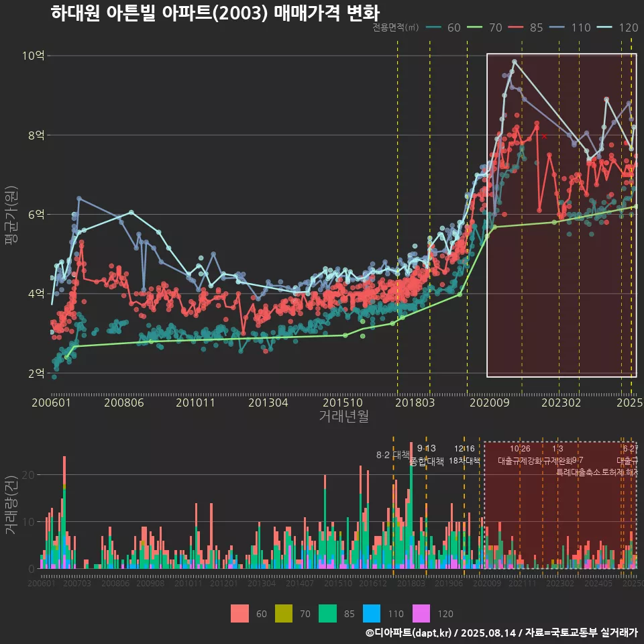The width and height of the screenshot is (644, 644).
Task: Click volume chart x-axis label 201906
Action: [449, 583]
